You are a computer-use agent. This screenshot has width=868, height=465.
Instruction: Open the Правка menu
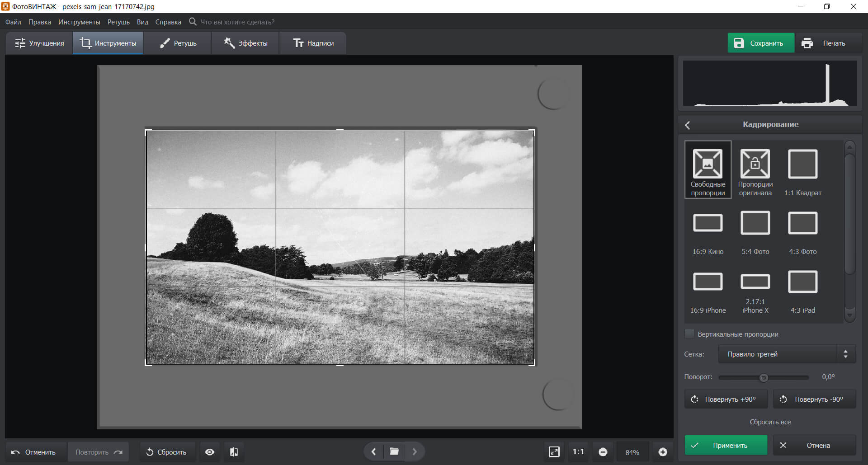point(40,22)
